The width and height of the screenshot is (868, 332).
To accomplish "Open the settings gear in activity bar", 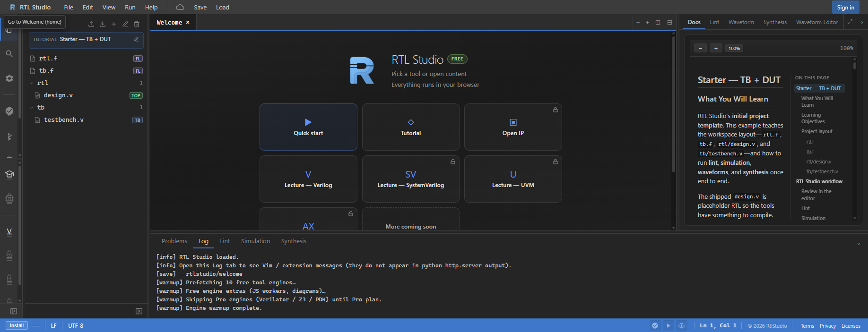I will (x=9, y=78).
